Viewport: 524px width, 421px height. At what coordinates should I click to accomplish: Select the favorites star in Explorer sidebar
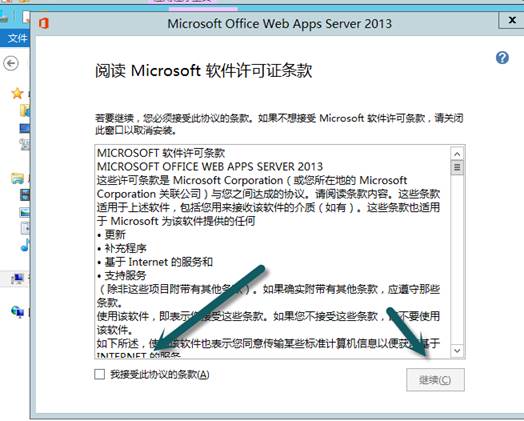[x=17, y=93]
